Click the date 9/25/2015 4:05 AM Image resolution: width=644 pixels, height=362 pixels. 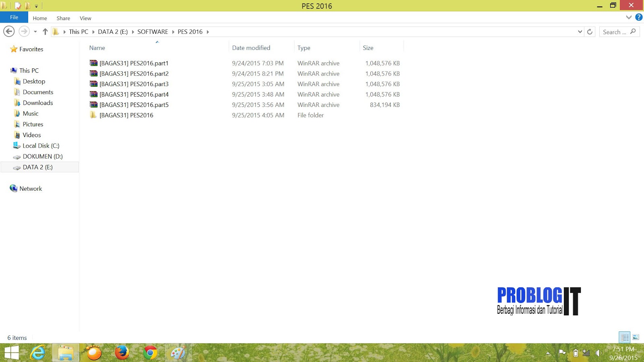(258, 115)
